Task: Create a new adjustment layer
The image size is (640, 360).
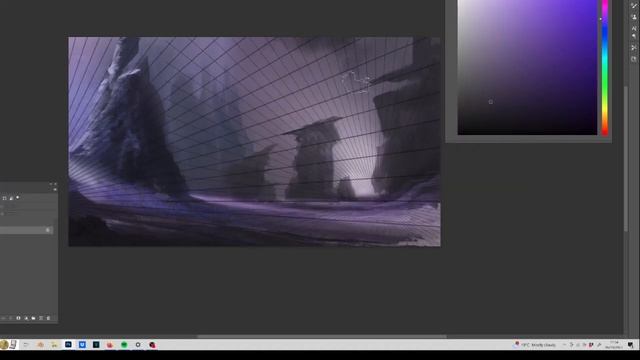Action: pyautogui.click(x=26, y=318)
